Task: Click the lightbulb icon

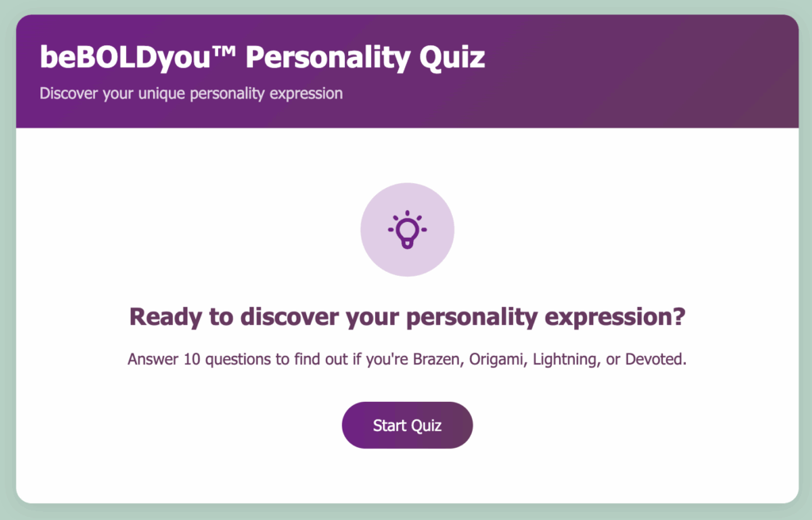Action: coord(408,229)
